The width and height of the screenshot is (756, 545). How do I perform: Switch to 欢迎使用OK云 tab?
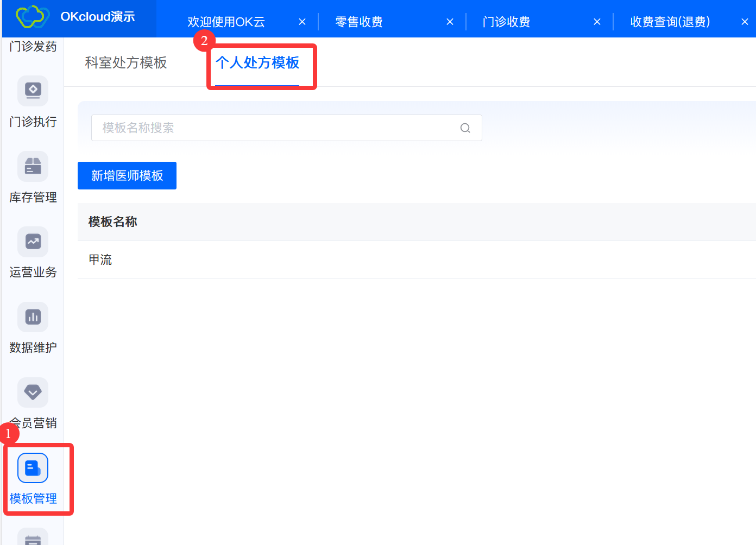pyautogui.click(x=226, y=22)
